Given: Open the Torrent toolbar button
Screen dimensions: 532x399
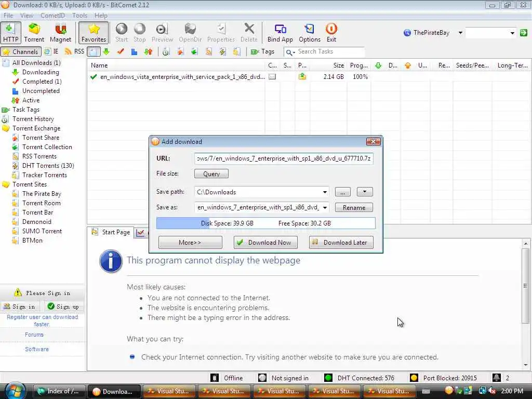Looking at the screenshot, I should point(34,33).
